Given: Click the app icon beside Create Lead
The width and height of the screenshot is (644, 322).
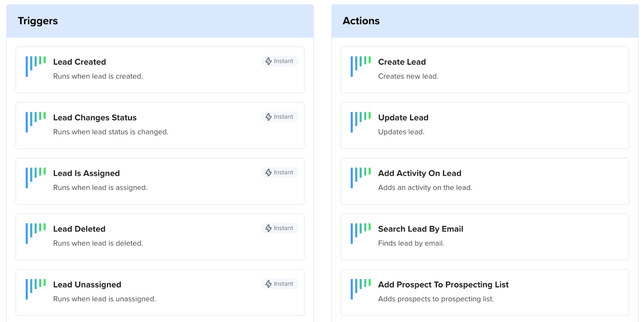Looking at the screenshot, I should coord(360,66).
